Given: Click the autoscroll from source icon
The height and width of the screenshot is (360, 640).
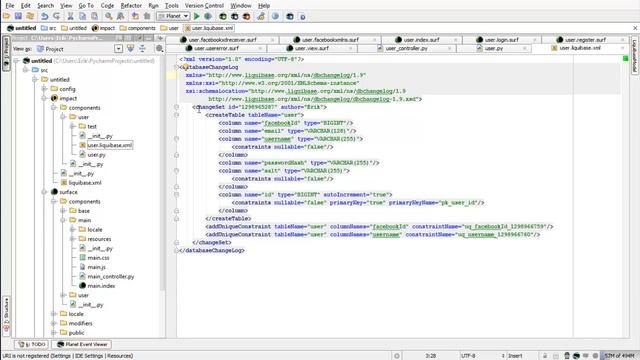Looking at the screenshot, I should [x=130, y=49].
